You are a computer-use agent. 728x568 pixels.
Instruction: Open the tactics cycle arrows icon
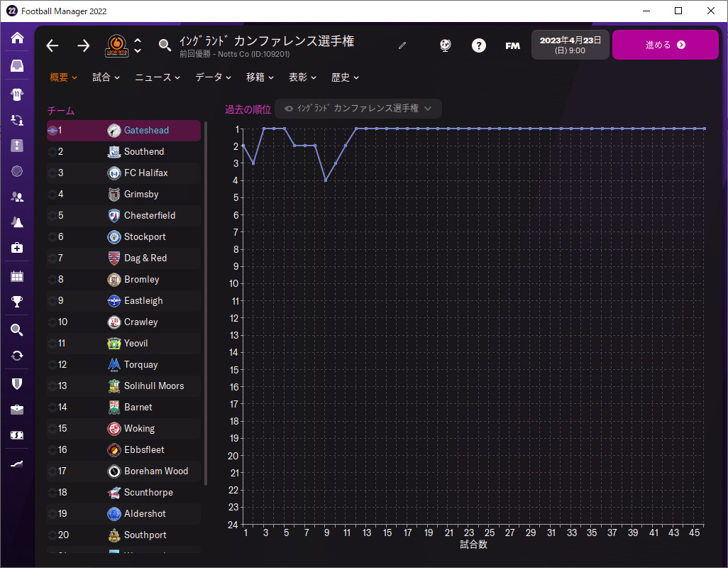click(17, 120)
